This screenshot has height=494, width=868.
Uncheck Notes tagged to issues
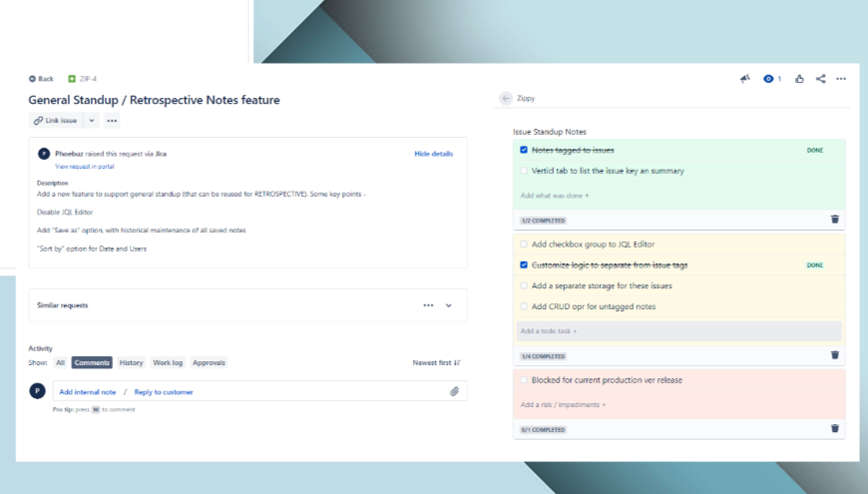(x=524, y=150)
